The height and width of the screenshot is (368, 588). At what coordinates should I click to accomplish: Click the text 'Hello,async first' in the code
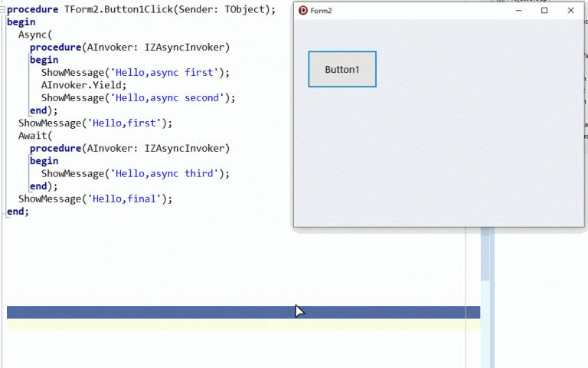click(165, 73)
